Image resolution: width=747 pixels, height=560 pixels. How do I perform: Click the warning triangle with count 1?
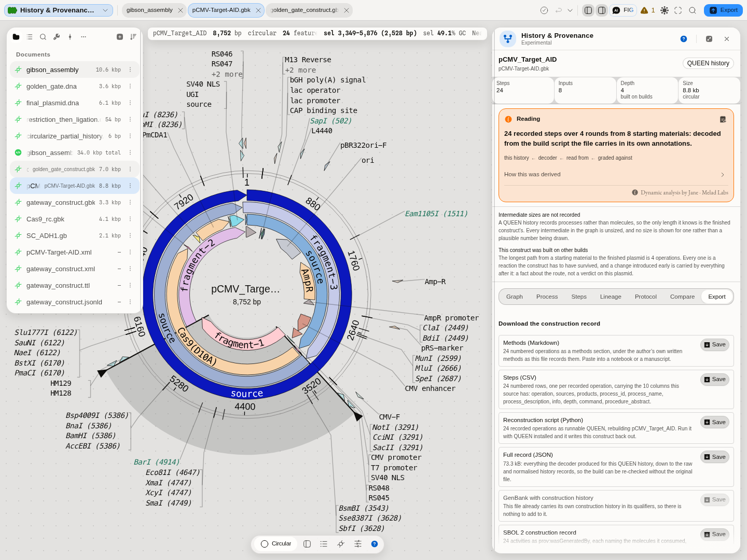(x=648, y=10)
